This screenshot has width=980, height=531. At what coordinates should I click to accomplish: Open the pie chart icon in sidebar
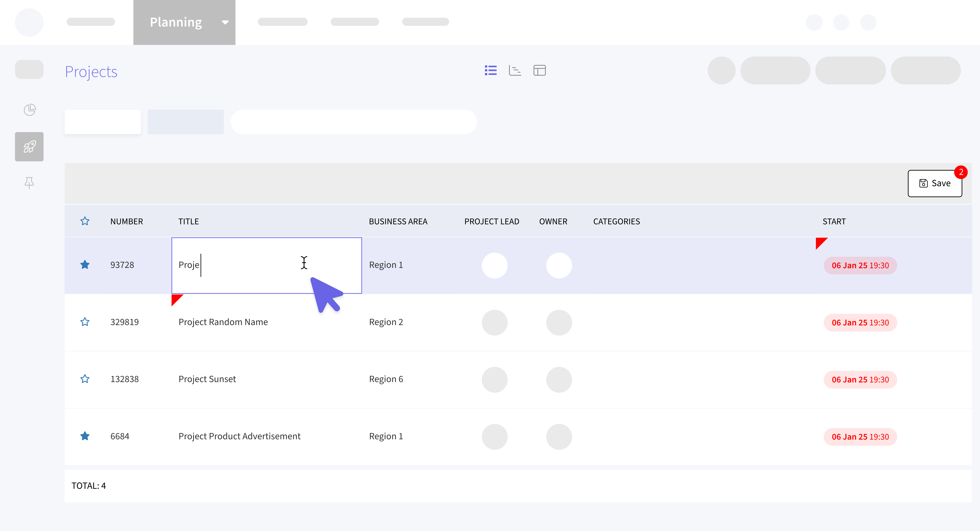coord(29,110)
